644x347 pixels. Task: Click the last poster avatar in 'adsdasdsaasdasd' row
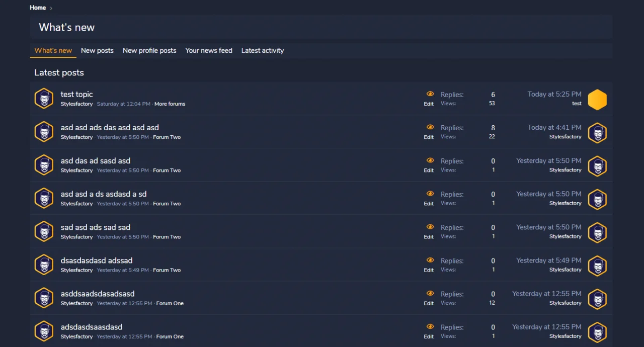point(597,332)
